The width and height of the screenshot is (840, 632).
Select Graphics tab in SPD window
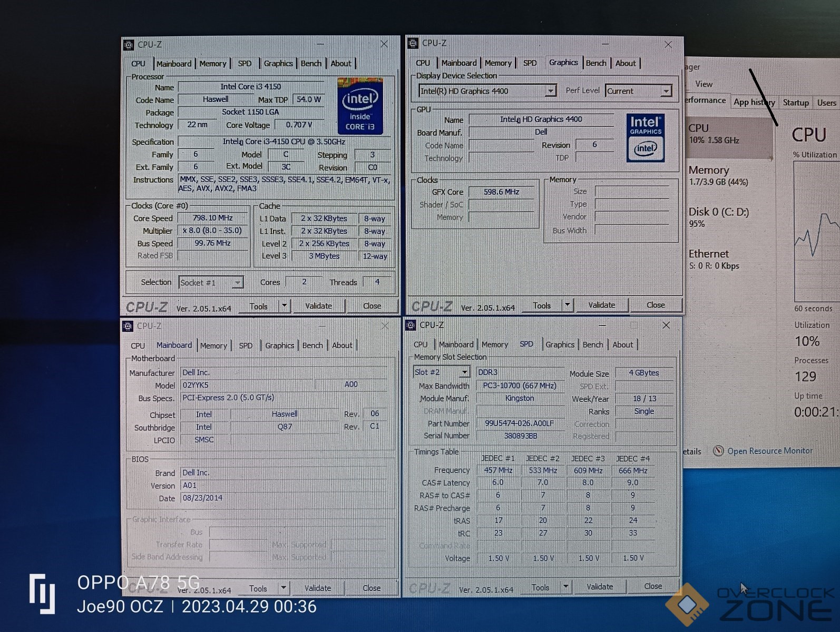point(560,344)
